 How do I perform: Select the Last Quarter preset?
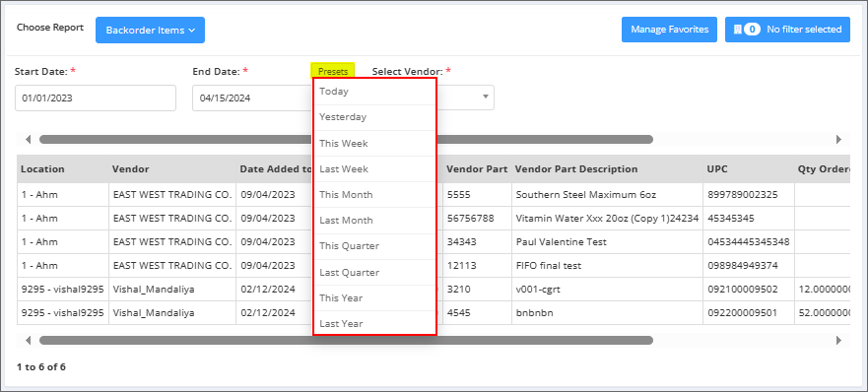pos(374,272)
